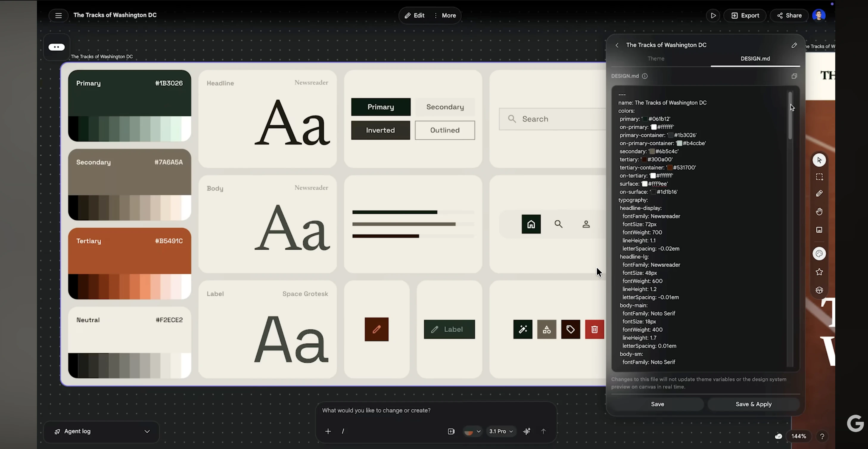Screen dimensions: 868x449
Task: Select the pencil edit tool in the right toolbar
Action: coord(819,193)
